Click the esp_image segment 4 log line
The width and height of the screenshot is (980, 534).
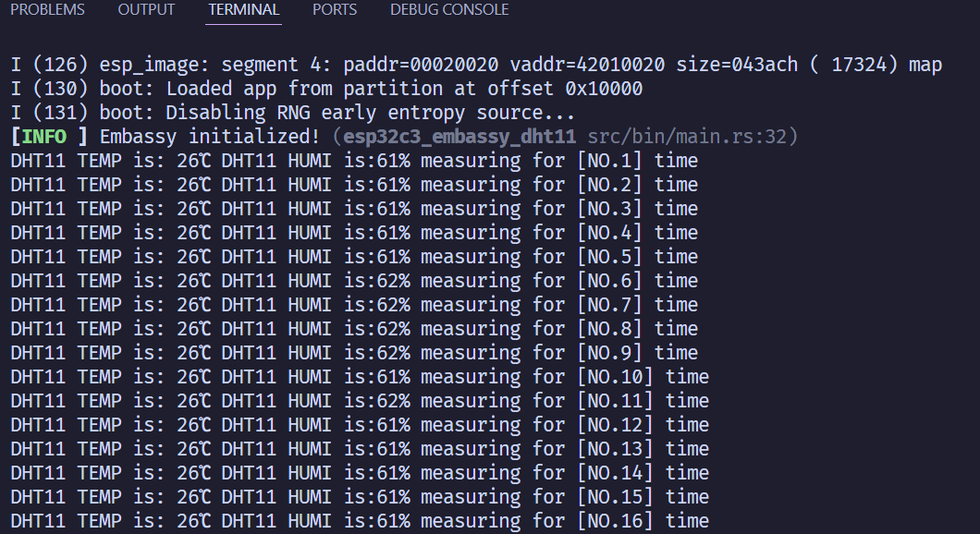click(x=476, y=65)
